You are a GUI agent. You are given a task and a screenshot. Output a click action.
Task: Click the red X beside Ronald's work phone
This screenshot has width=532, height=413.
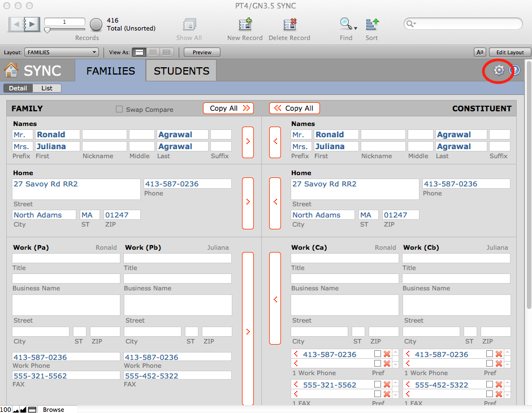click(387, 354)
